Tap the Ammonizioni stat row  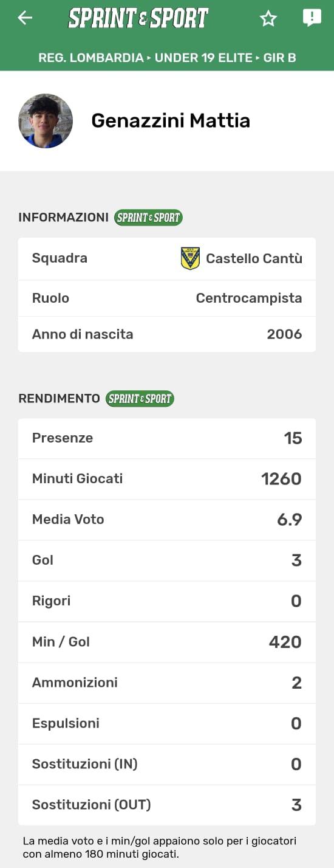pos(167,683)
